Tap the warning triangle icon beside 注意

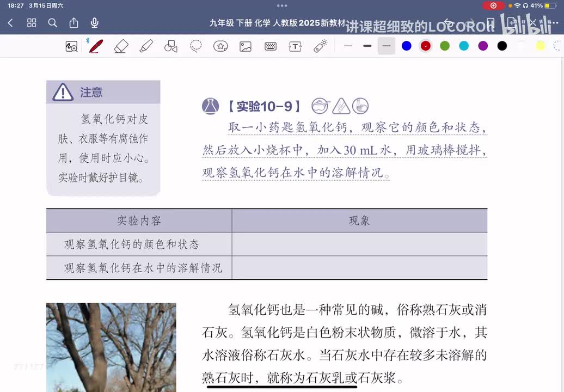click(63, 92)
